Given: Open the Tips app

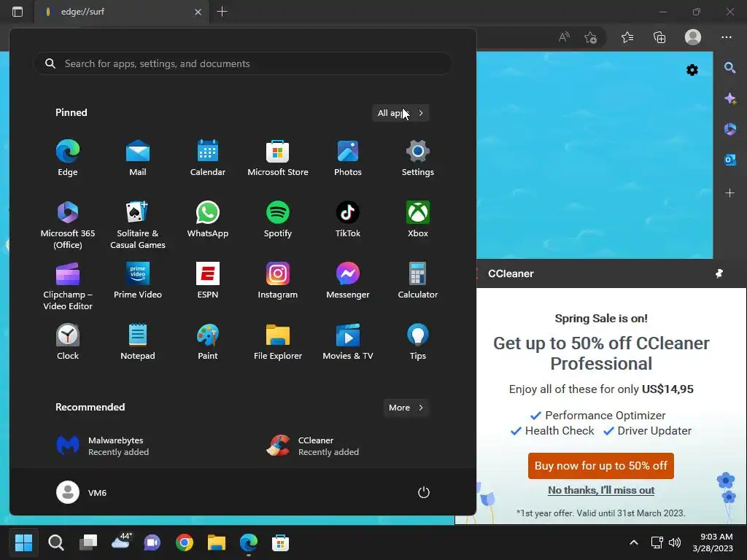Looking at the screenshot, I should 418,342.
